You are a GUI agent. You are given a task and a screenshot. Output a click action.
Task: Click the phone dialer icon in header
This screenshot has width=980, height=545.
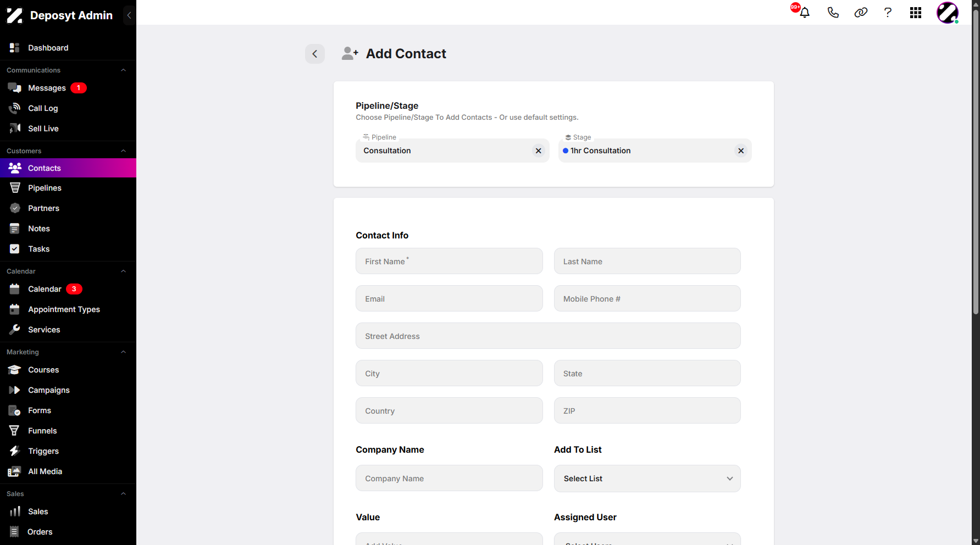pos(833,13)
